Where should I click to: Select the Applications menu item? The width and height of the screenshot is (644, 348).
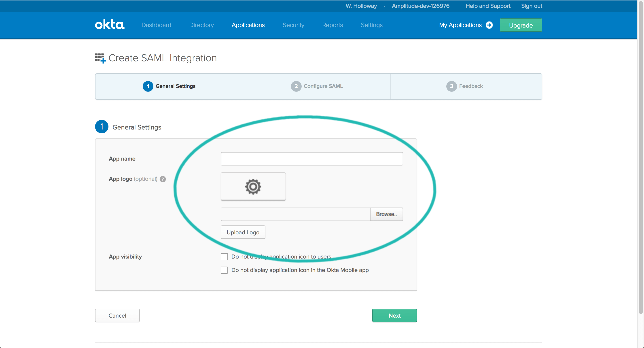pyautogui.click(x=248, y=25)
